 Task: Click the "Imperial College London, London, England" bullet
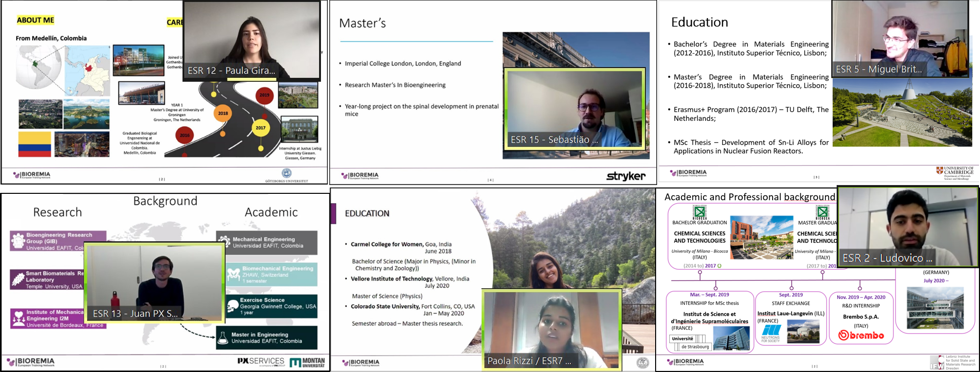[403, 63]
